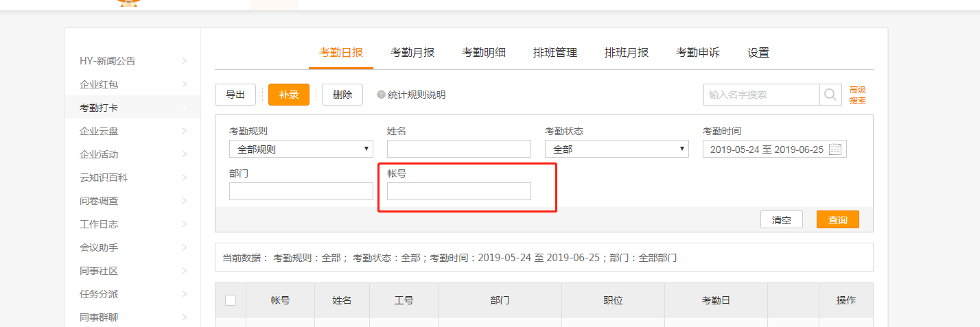Focus the 输入名字搜索 search box

[x=762, y=95]
